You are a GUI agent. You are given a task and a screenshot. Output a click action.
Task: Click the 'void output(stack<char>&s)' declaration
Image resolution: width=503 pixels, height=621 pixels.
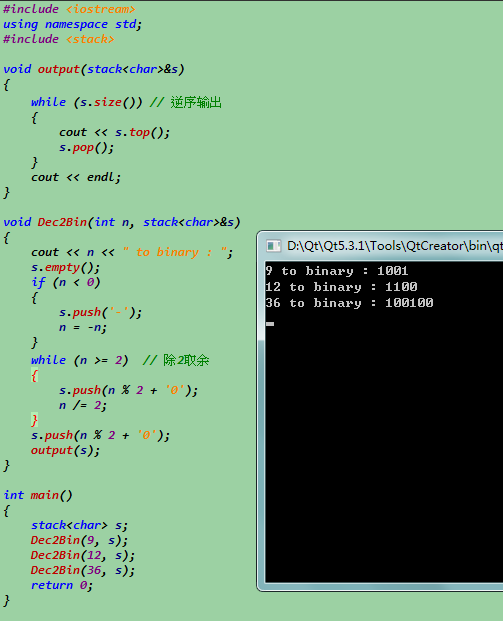click(93, 69)
